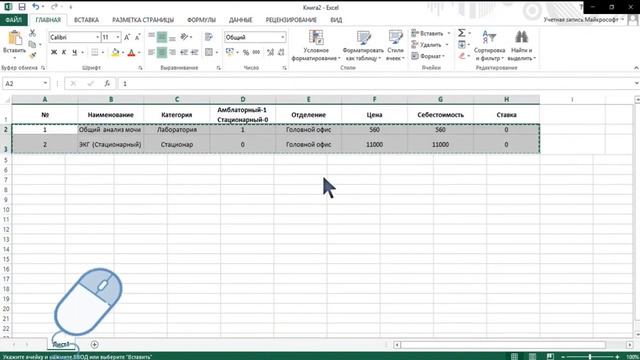Click the Insert Function fx icon
640x360 pixels.
pos(107,83)
